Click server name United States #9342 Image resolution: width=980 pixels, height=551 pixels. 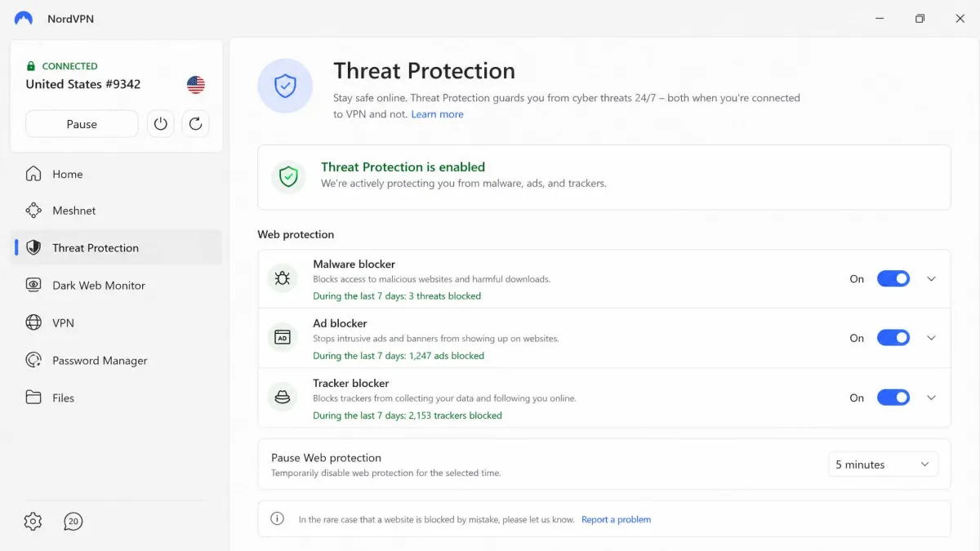[82, 84]
